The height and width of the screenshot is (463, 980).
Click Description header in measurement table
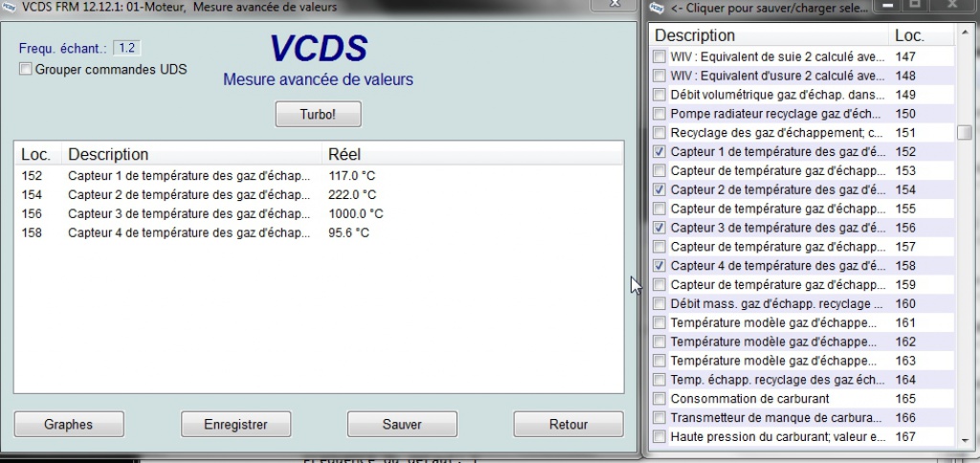tap(192, 154)
